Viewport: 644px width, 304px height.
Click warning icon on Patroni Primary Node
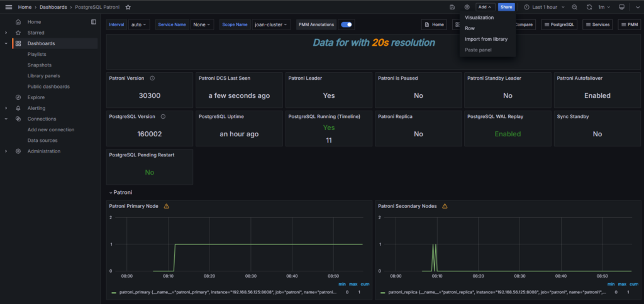[166, 206]
